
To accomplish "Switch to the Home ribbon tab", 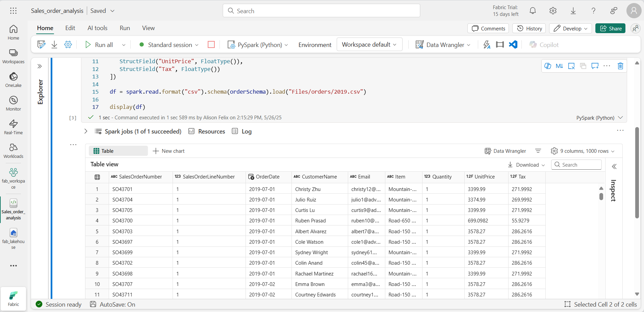I will (45, 28).
